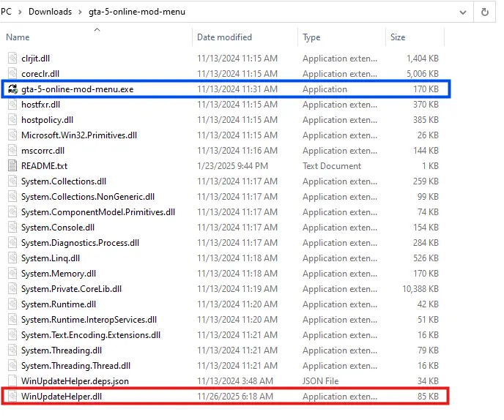Select the hostfxr.dll file row
Viewport: 504px width, 420px height.
40,105
